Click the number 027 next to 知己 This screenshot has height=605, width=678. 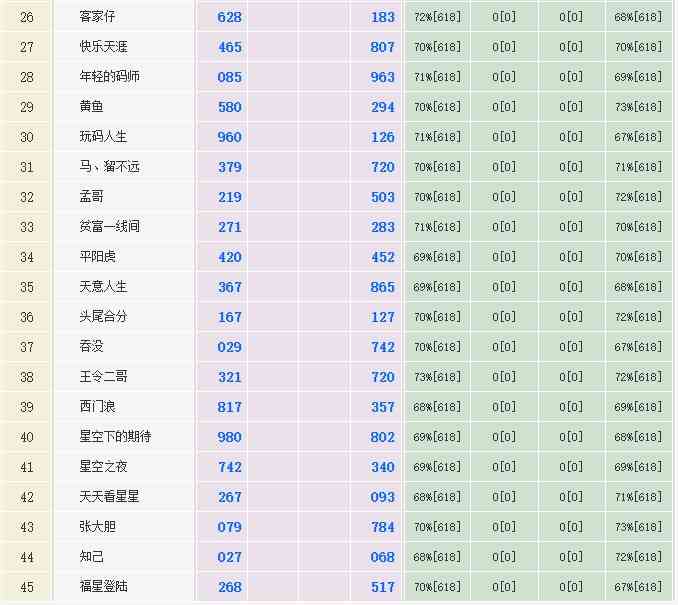coord(230,557)
